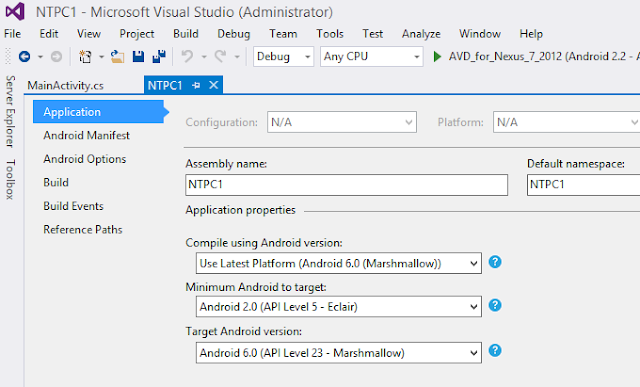640x387 pixels.
Task: Expand the Target Android version dropdown
Action: tap(339, 353)
